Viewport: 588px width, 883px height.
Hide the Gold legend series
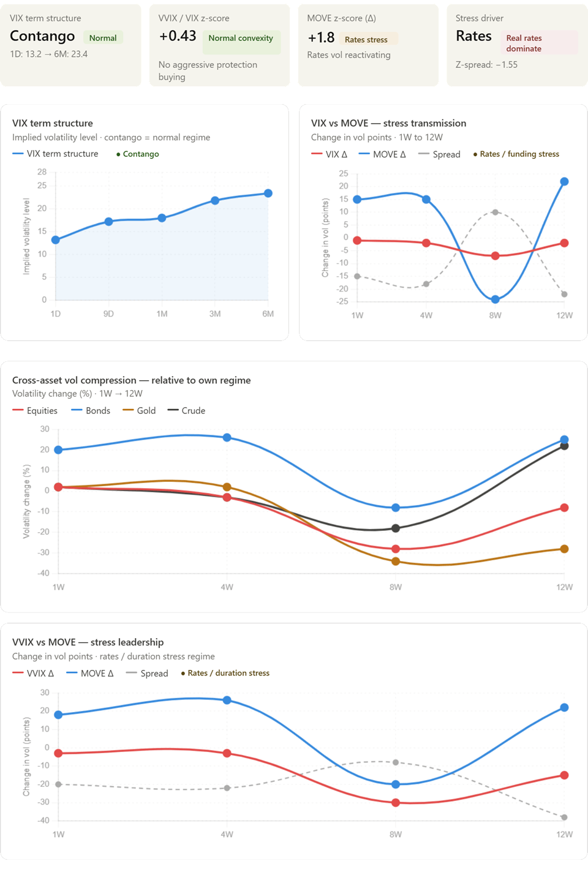point(139,411)
